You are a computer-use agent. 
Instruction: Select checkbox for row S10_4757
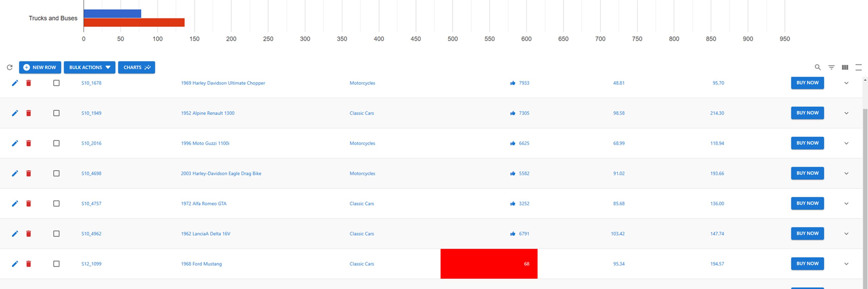pos(56,203)
